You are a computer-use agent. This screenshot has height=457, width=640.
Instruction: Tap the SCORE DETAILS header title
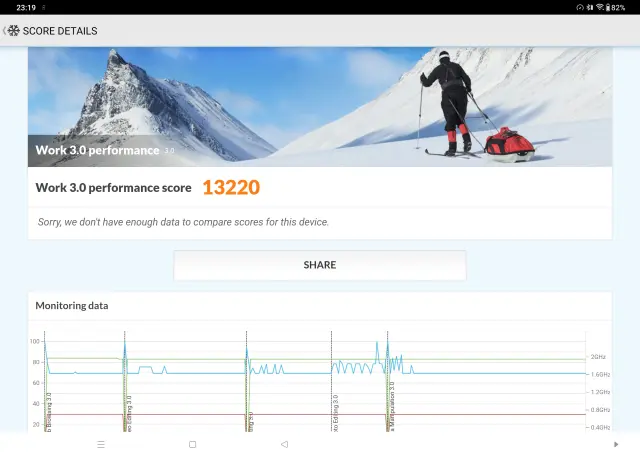[60, 31]
